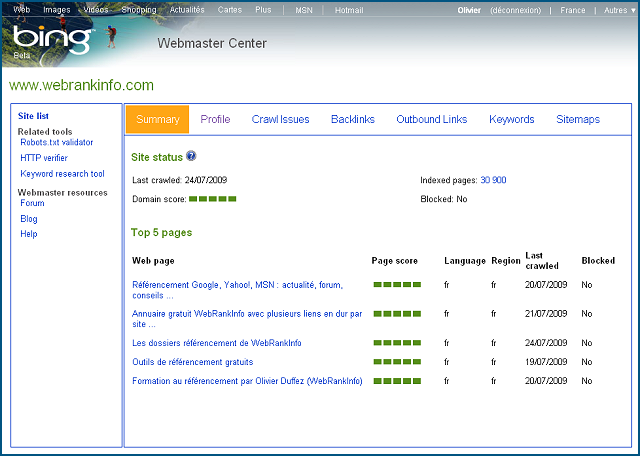Open Vidéos in the top navigation
This screenshot has height=456, width=640.
coord(96,10)
